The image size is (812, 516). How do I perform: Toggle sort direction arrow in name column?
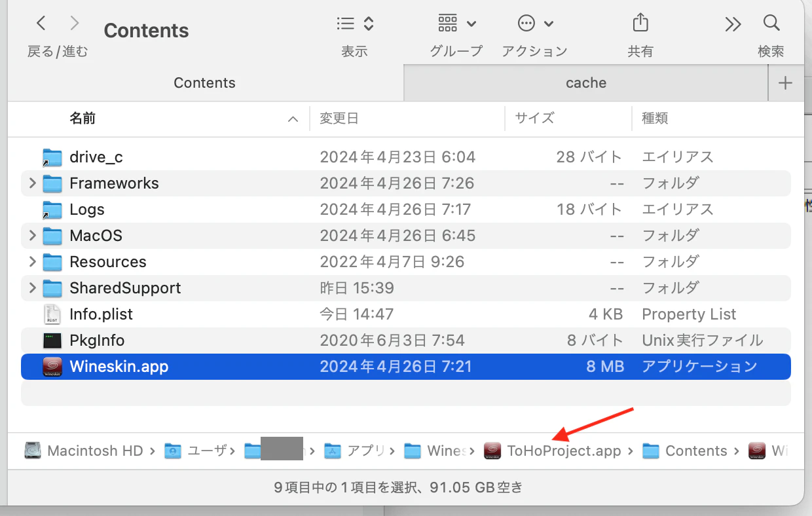click(293, 119)
